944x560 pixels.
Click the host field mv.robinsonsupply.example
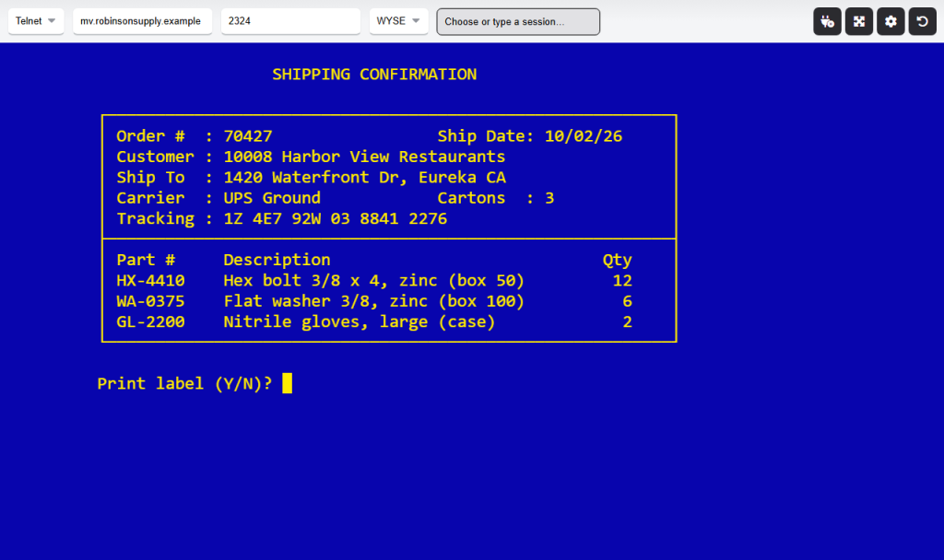pyautogui.click(x=142, y=21)
